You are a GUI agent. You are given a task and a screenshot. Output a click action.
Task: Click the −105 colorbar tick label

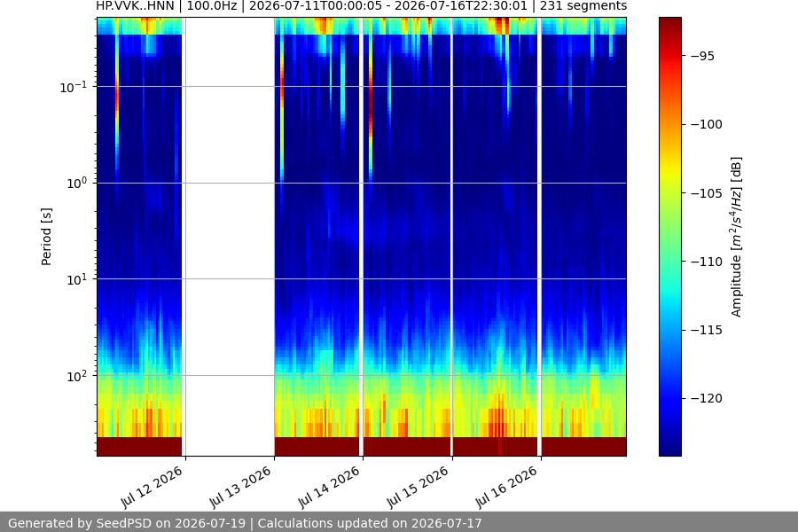point(707,193)
